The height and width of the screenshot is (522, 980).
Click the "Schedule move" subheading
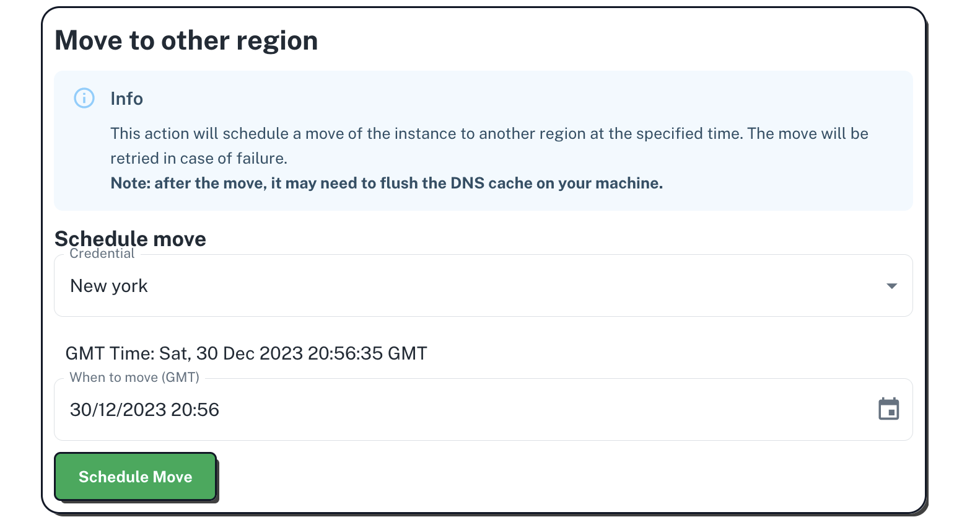click(x=130, y=239)
